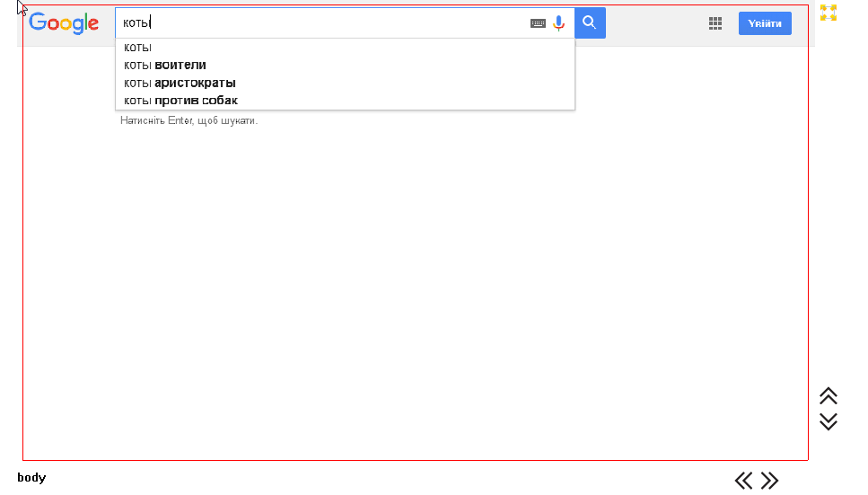Click the Google logo
This screenshot has height=495, width=868.
pos(64,23)
